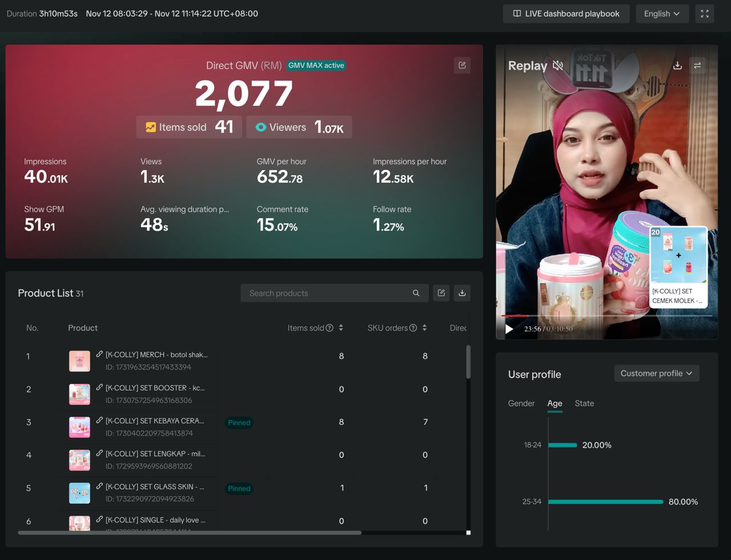731x560 pixels.
Task: Click the swap icon on replay video
Action: click(x=697, y=66)
